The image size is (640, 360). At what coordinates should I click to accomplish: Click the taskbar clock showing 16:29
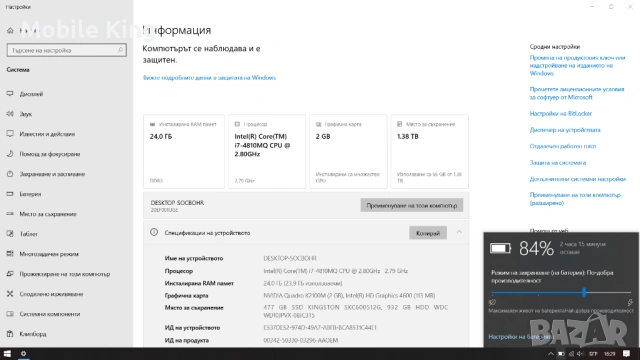(x=609, y=354)
